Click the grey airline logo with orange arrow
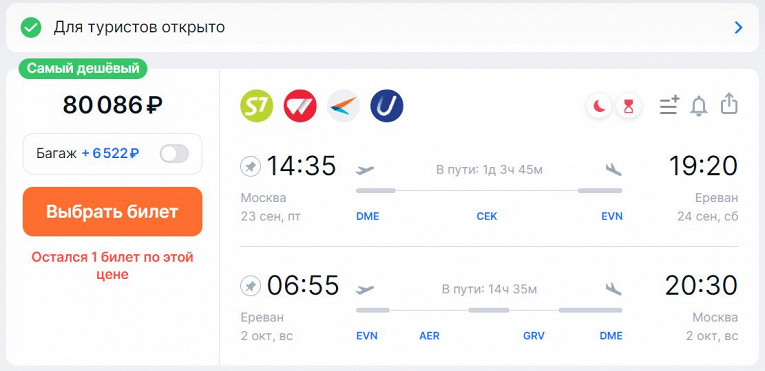Screen dimensions: 765x371 343,106
